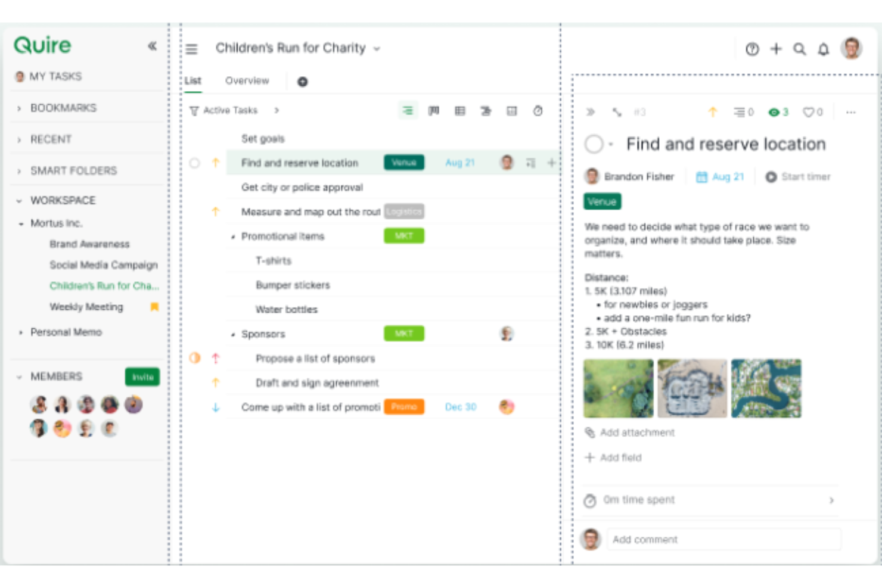Click the Add comment input field
The image size is (882, 588).
(x=723, y=540)
